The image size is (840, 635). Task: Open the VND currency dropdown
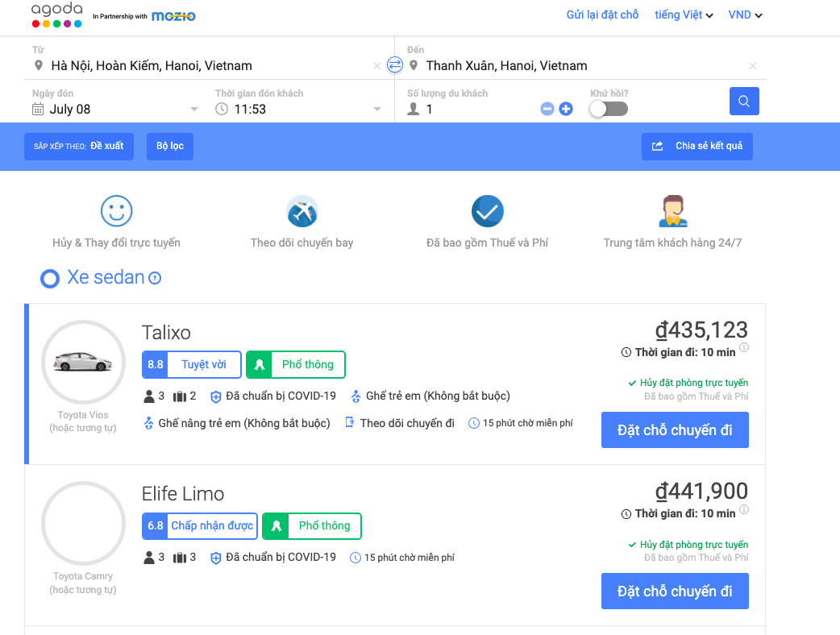[x=745, y=15]
